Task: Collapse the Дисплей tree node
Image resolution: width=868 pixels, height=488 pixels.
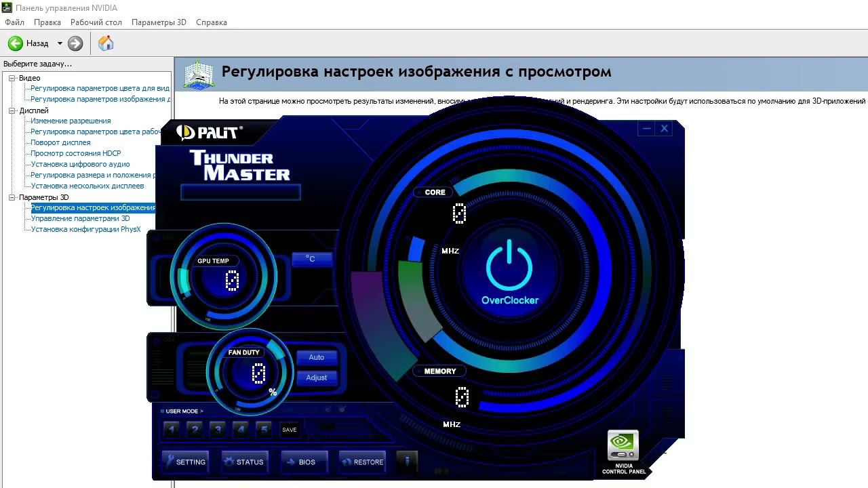Action: [x=12, y=110]
